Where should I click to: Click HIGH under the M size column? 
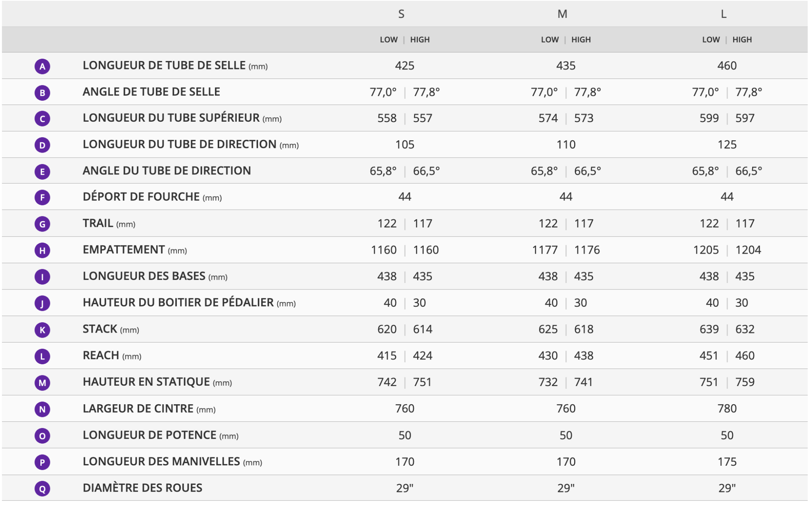pyautogui.click(x=581, y=40)
